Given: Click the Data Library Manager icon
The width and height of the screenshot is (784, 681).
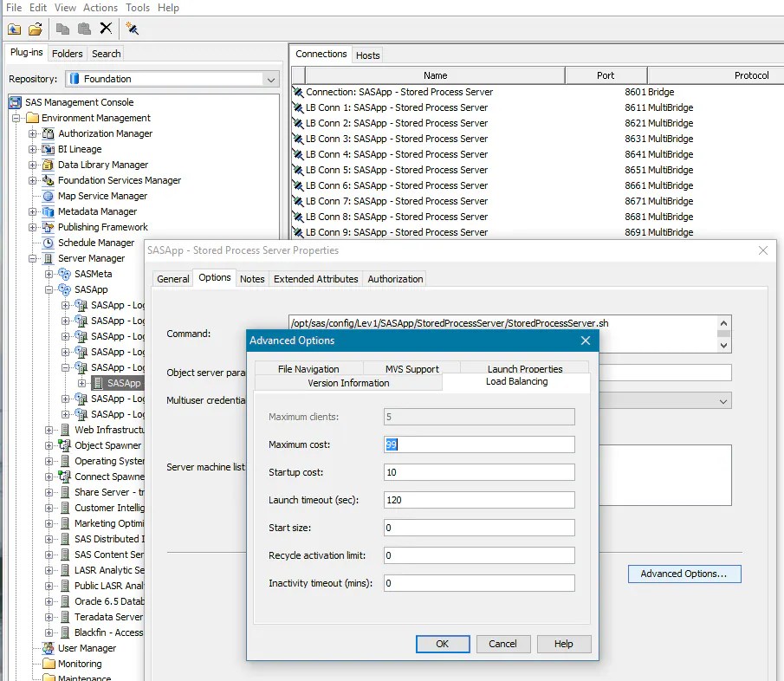Looking at the screenshot, I should coord(48,165).
